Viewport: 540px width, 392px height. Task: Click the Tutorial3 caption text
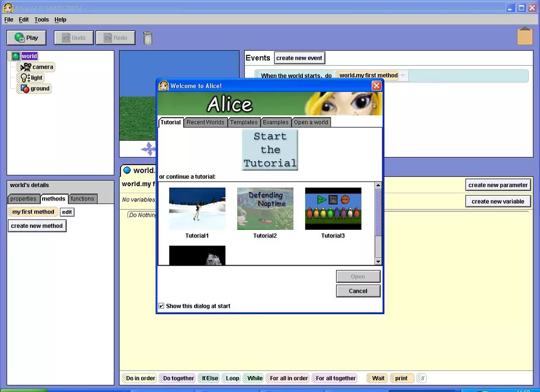coord(333,236)
